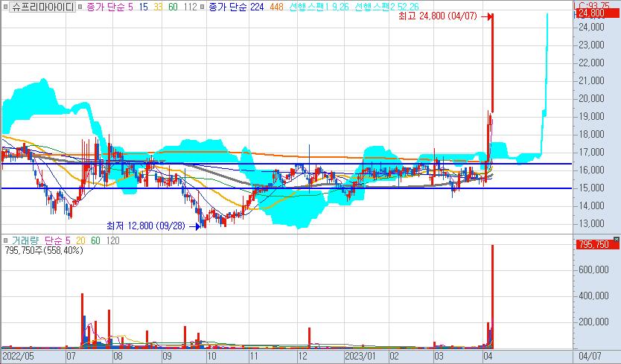Close the volume panel with small x icon

[x=616, y=239]
